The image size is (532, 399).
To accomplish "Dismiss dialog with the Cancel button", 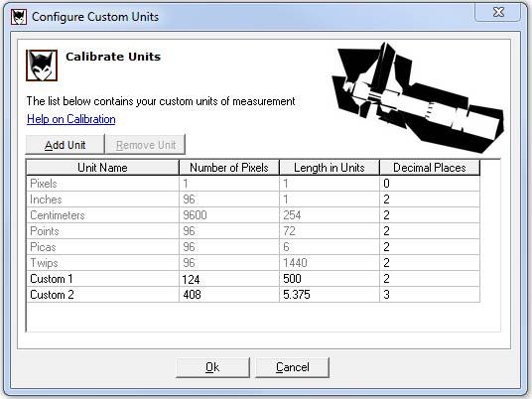I will click(x=292, y=367).
